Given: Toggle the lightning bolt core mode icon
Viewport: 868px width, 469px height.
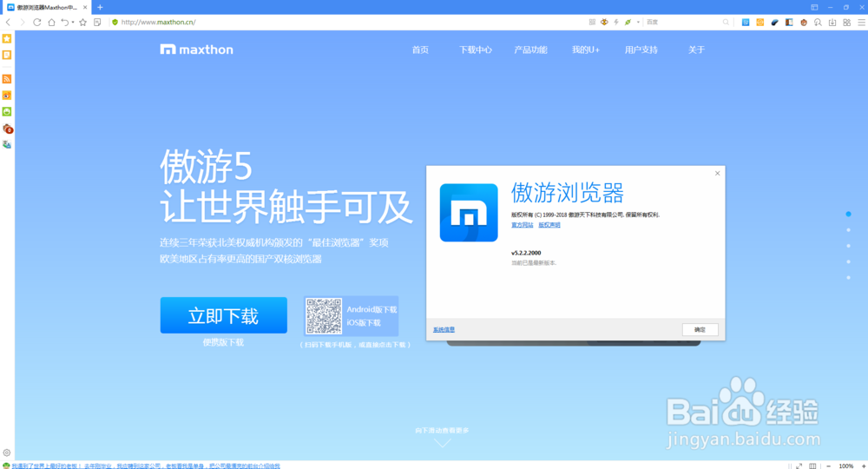Looking at the screenshot, I should click(x=616, y=23).
